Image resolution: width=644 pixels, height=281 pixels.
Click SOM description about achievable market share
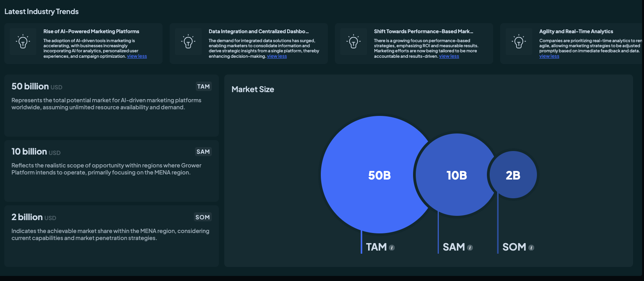[110, 235]
